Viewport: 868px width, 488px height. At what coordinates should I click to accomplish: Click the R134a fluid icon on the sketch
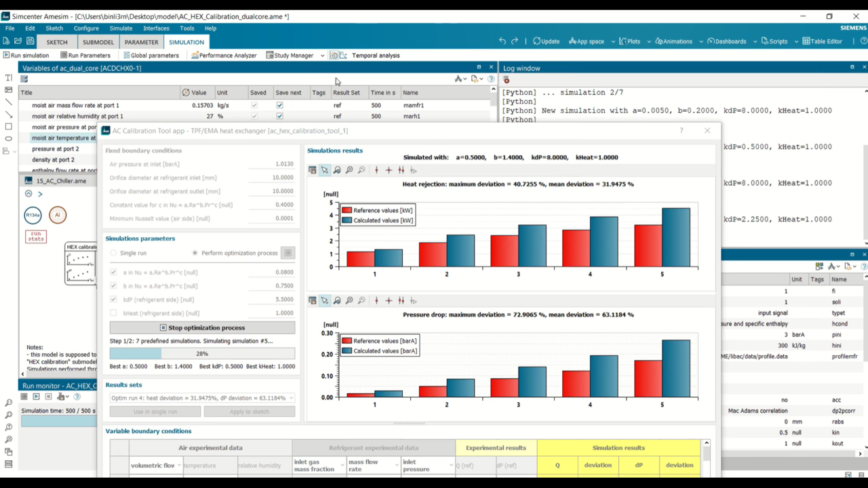(x=33, y=216)
